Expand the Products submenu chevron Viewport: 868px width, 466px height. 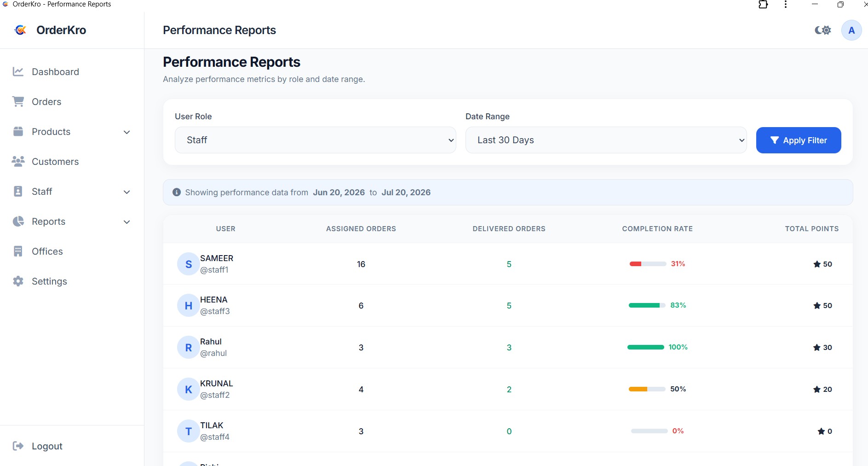coord(127,132)
